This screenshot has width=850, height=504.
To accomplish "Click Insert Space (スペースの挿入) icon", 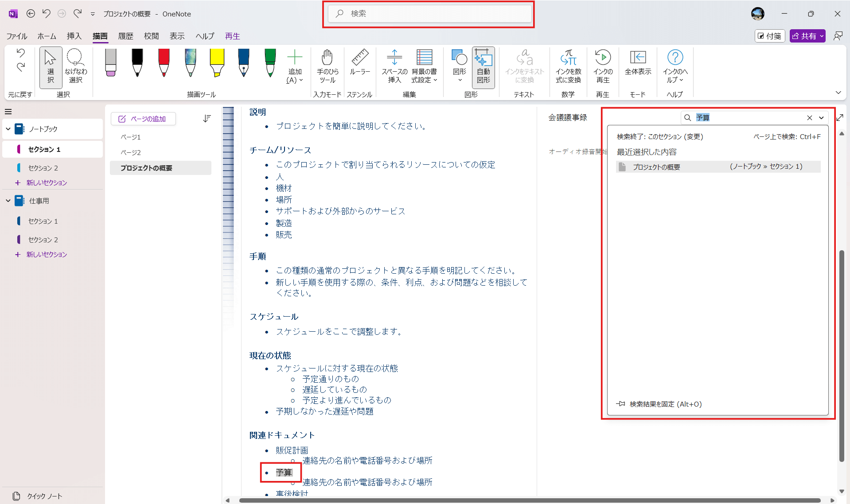I will tap(394, 66).
